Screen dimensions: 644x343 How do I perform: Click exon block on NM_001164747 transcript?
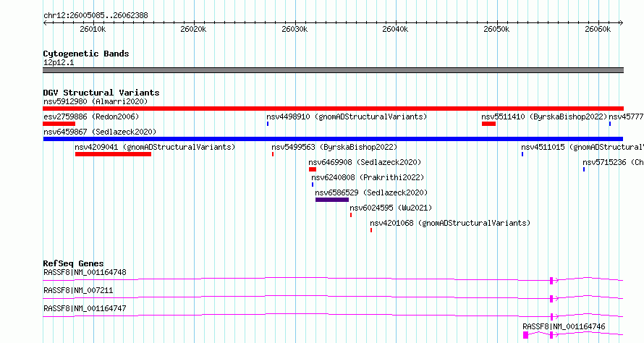point(551,317)
